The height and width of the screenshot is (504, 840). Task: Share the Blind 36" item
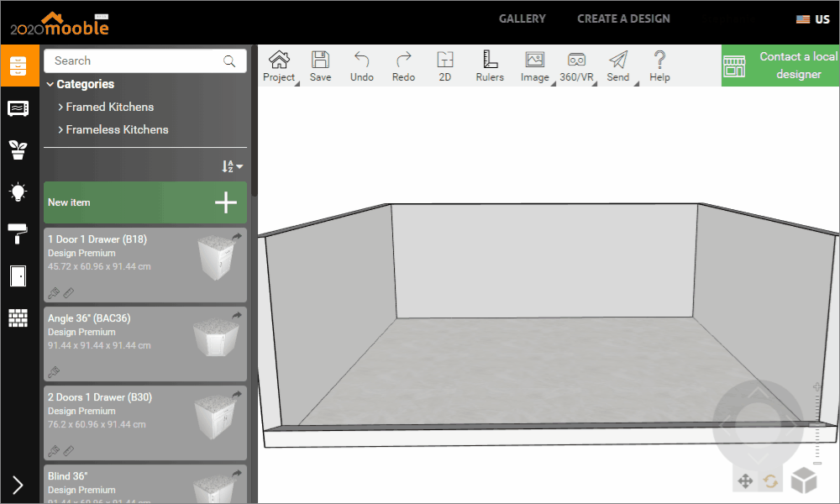(x=237, y=474)
